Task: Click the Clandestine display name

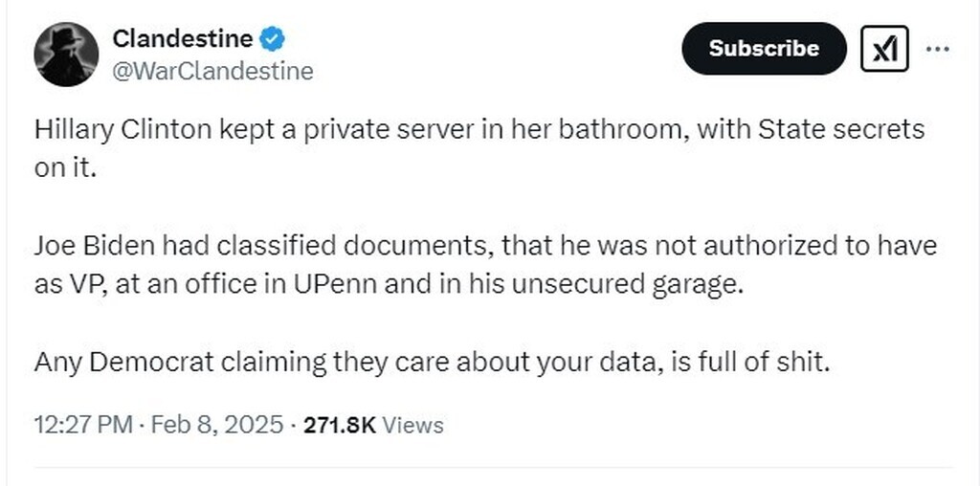Action: [183, 39]
